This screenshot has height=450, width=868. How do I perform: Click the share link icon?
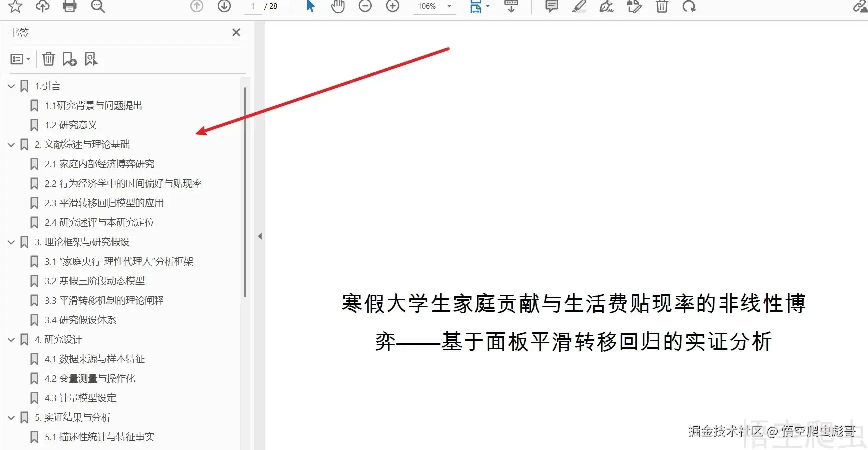tap(860, 6)
